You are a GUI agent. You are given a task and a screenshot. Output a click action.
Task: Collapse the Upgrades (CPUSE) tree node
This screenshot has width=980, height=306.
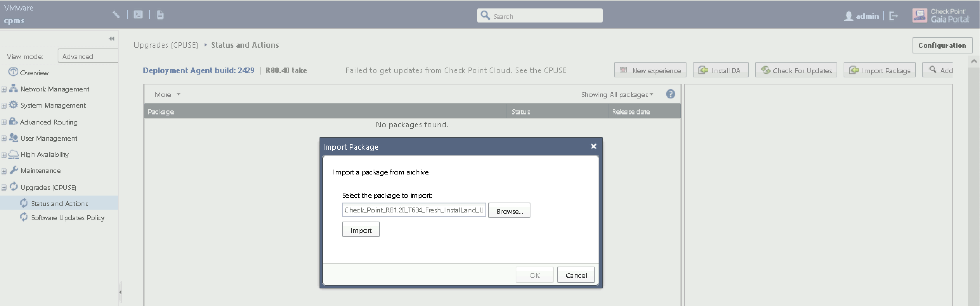coord(4,187)
